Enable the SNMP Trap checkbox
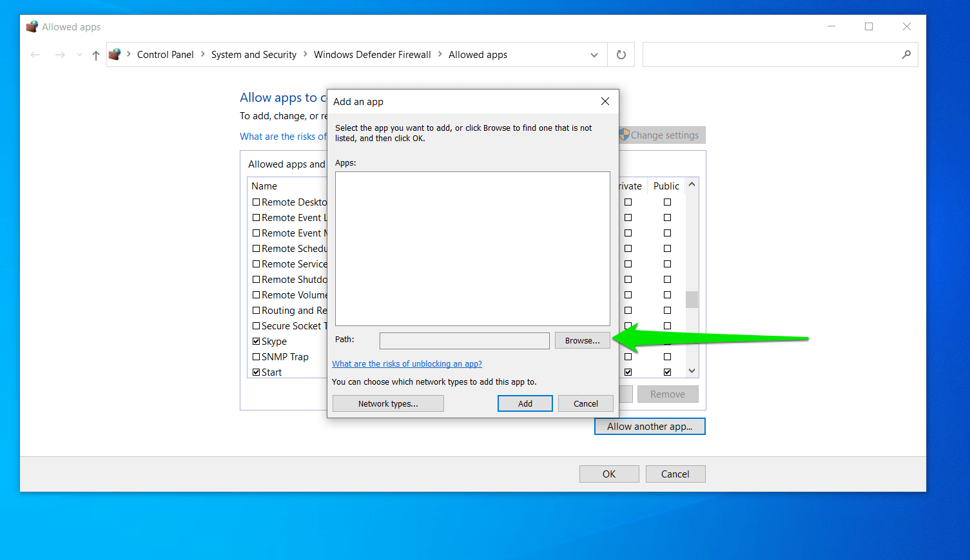The width and height of the screenshot is (970, 560). pyautogui.click(x=256, y=356)
